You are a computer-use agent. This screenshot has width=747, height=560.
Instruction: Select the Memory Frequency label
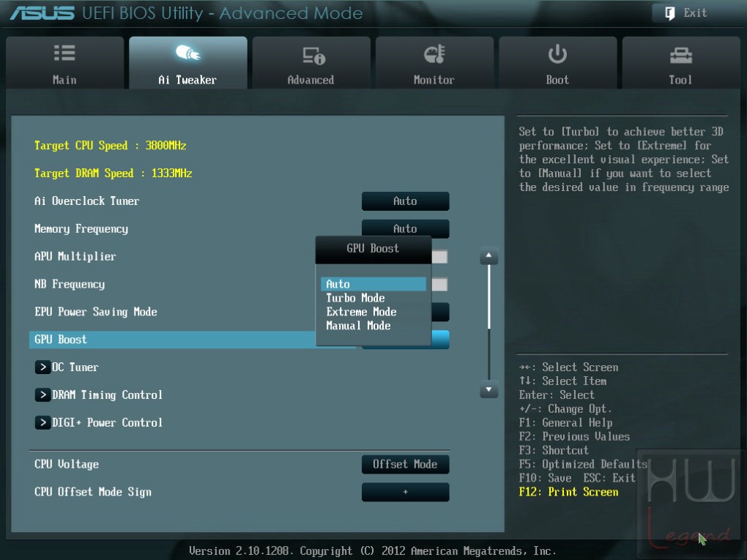(x=81, y=229)
